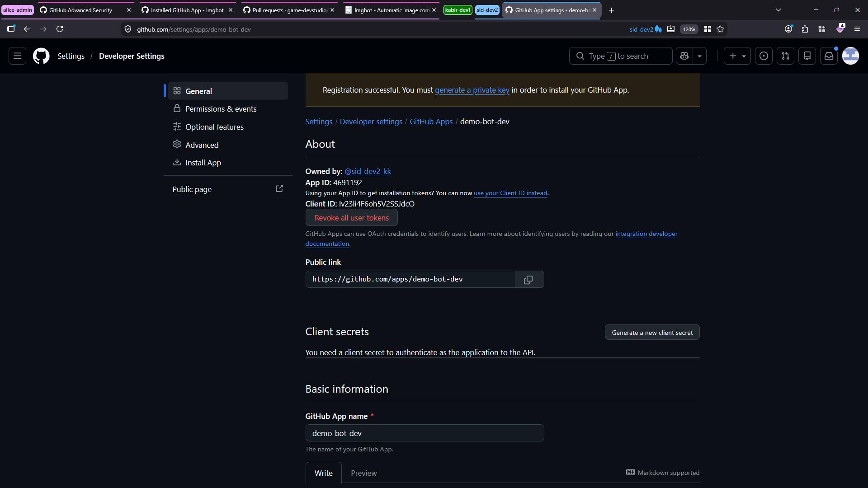Open @sid-dev2-kk owner profile link
The width and height of the screenshot is (868, 488).
click(368, 171)
